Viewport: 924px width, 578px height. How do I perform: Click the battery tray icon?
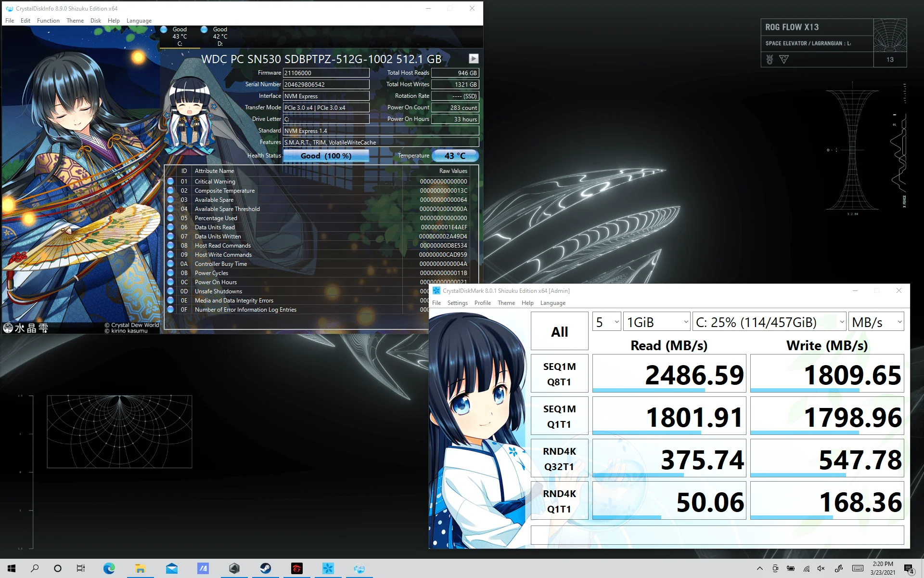(x=791, y=568)
